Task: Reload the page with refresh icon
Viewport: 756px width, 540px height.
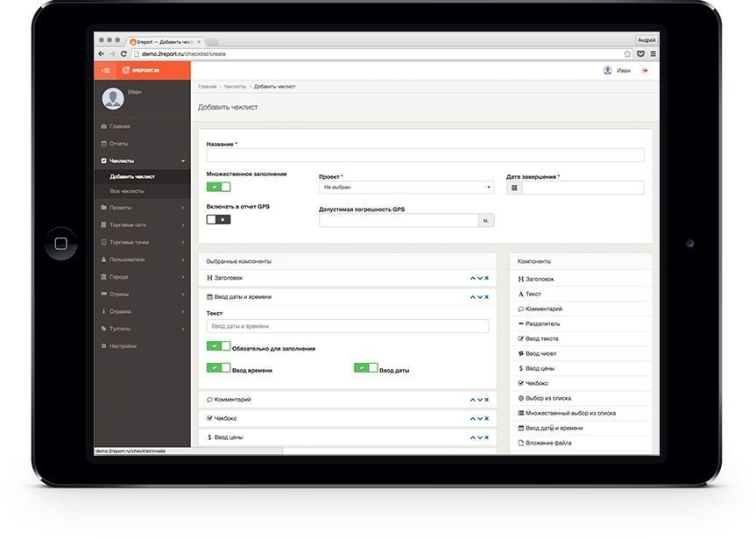Action: (x=124, y=54)
